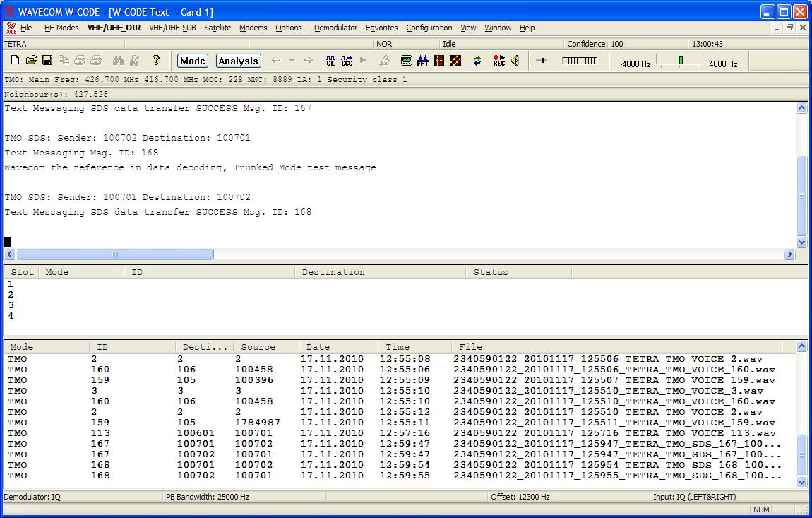Click text pane scroll up arrow
812x518 pixels.
click(801, 108)
